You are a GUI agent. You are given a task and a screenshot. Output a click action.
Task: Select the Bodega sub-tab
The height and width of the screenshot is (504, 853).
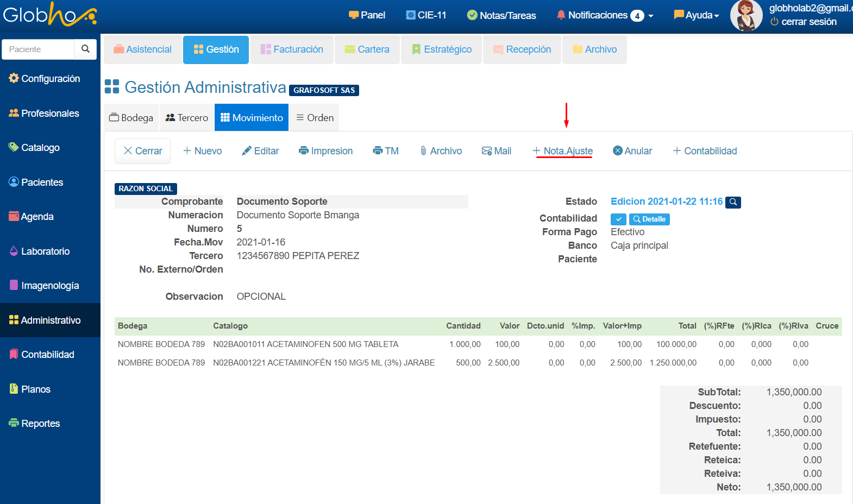tap(131, 118)
